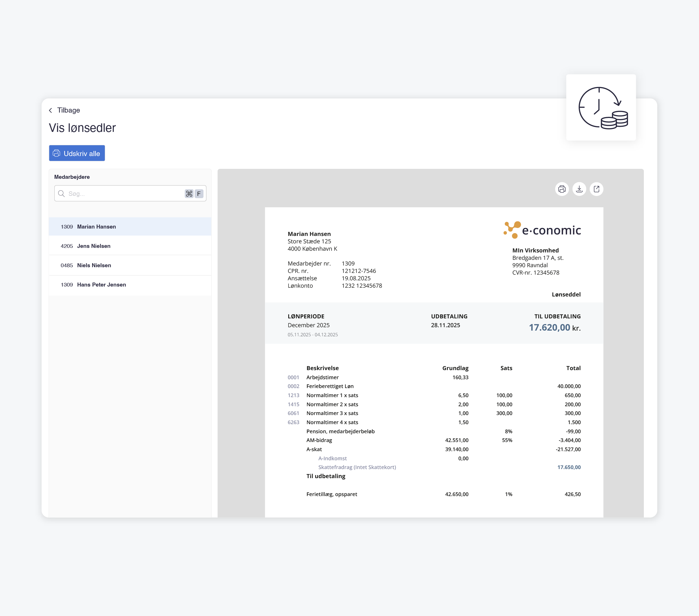Focus the Søg employee search field
699x616 pixels.
point(123,194)
